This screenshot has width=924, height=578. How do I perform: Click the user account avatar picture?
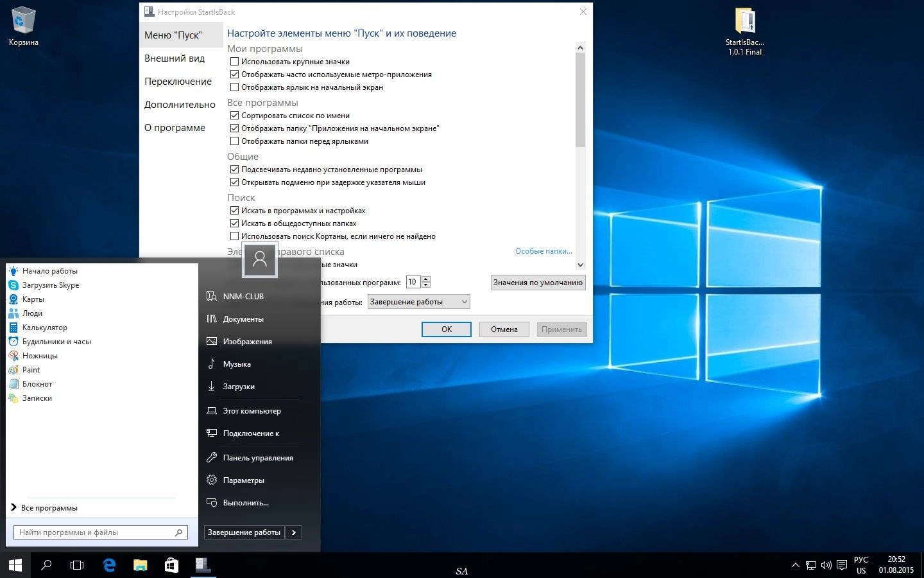260,259
